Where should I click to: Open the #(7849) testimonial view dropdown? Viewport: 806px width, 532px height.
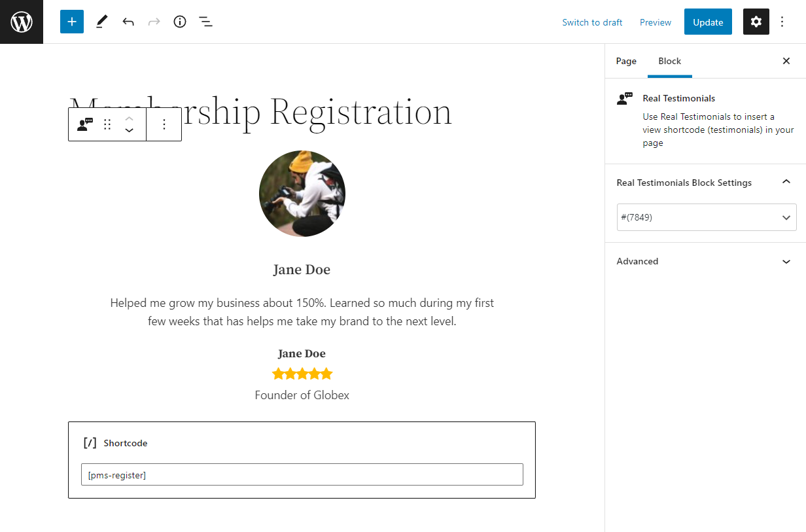pyautogui.click(x=707, y=217)
